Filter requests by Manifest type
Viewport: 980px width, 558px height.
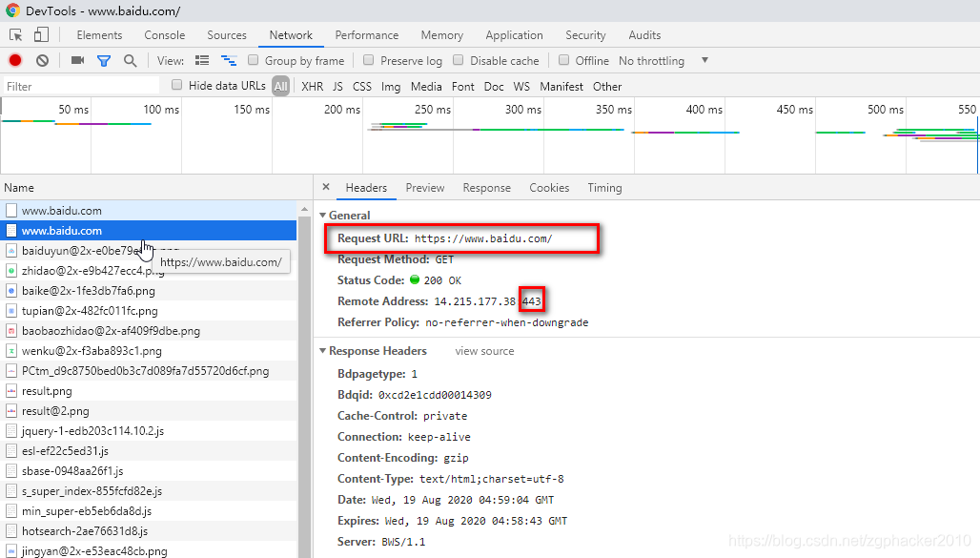561,87
